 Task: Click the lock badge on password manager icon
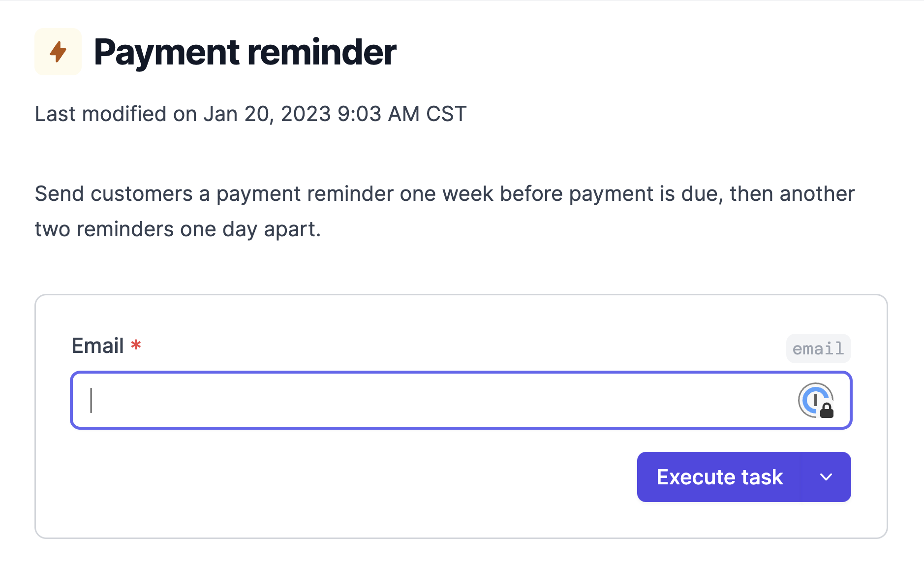(x=827, y=411)
